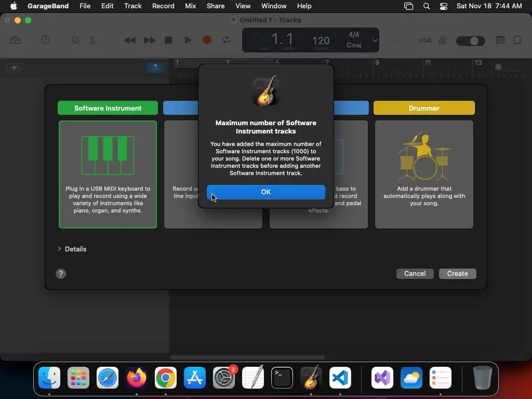This screenshot has width=532, height=399.
Task: Toggle the Metronome icon
Action: point(442,41)
